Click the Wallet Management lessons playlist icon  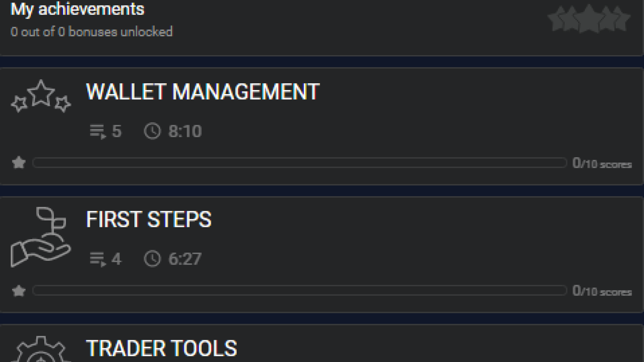98,132
